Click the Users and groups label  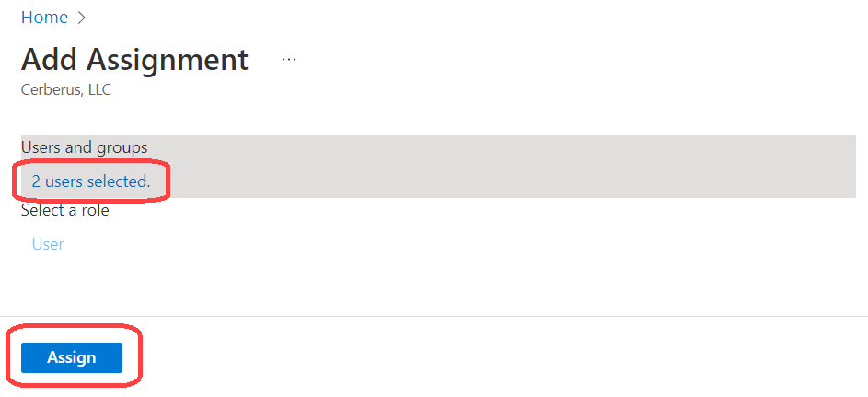pos(84,147)
